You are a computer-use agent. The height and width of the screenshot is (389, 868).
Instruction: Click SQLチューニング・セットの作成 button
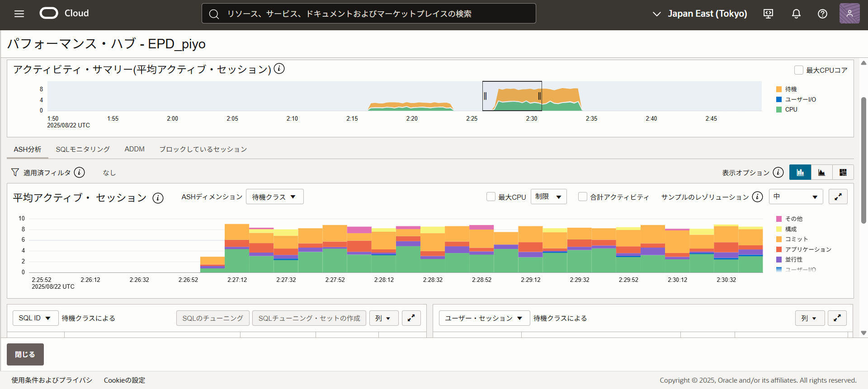(x=309, y=318)
